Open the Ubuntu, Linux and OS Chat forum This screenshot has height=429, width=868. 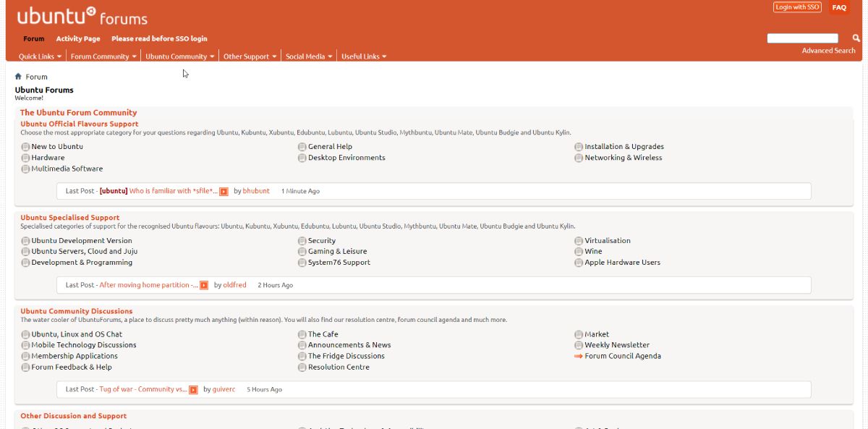(x=77, y=334)
